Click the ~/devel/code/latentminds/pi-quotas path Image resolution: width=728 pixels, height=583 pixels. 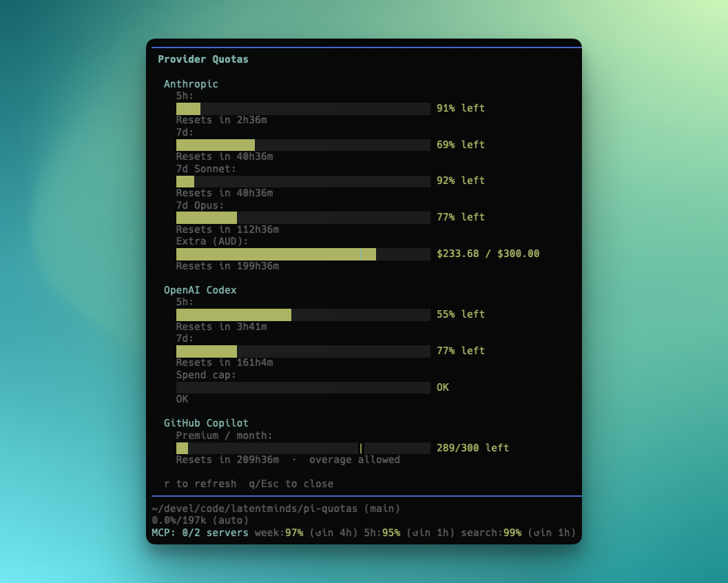click(x=255, y=509)
